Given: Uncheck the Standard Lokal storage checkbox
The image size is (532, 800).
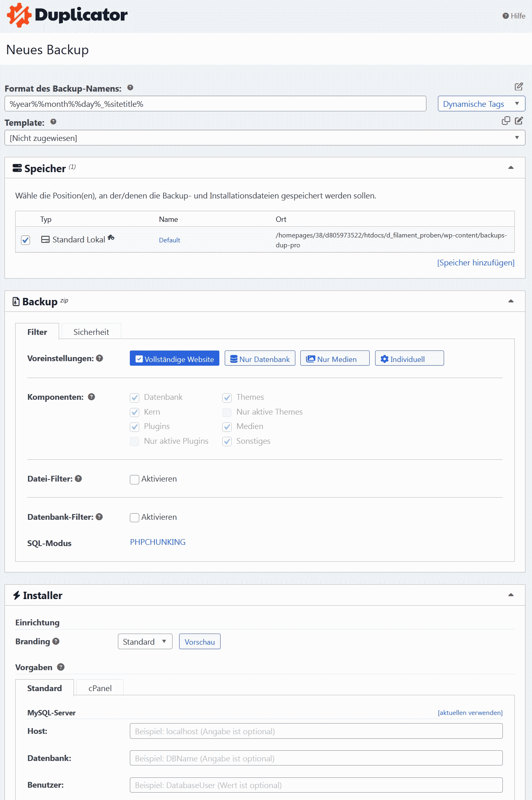Looking at the screenshot, I should (x=25, y=240).
